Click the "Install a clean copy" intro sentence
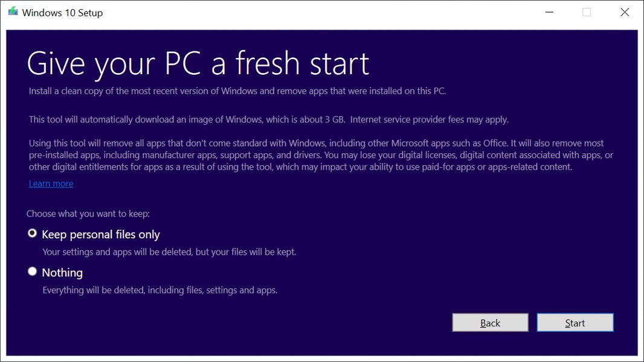 point(237,92)
